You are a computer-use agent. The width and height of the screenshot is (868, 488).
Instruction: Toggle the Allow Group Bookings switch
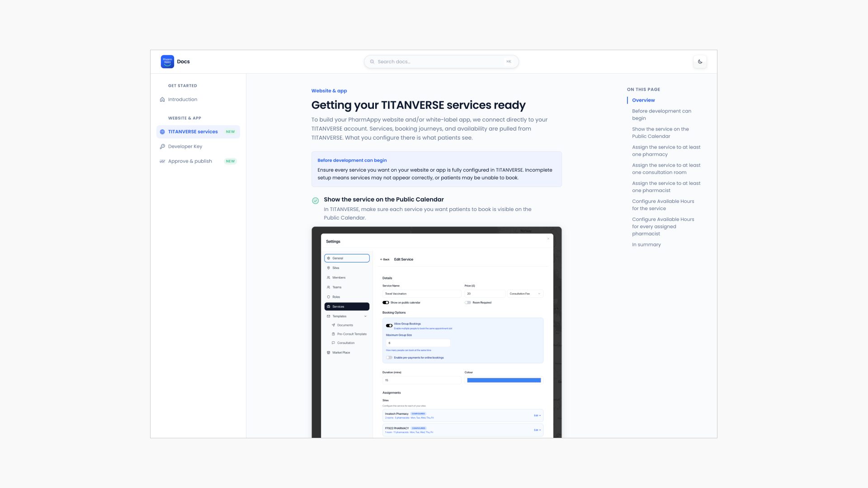click(x=389, y=325)
